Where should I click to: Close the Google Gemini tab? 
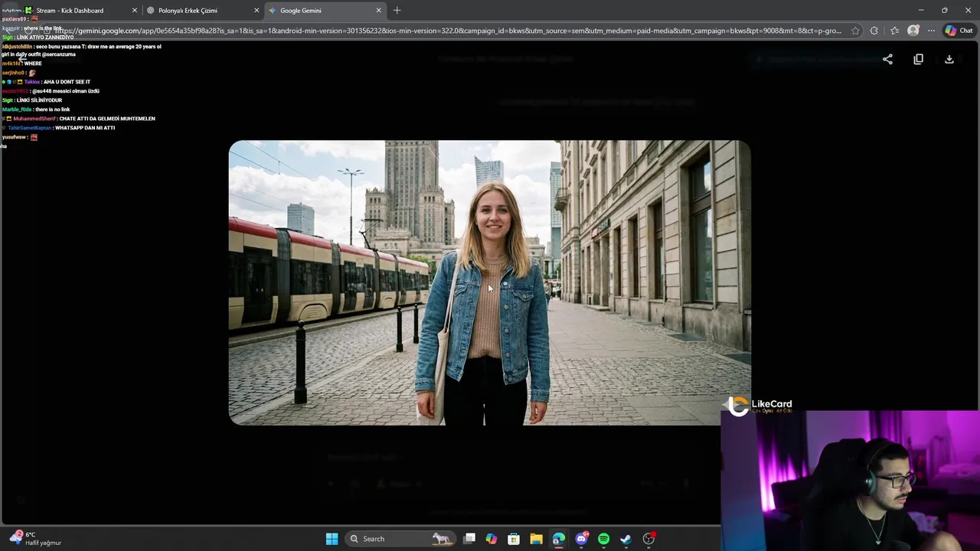[x=378, y=11]
